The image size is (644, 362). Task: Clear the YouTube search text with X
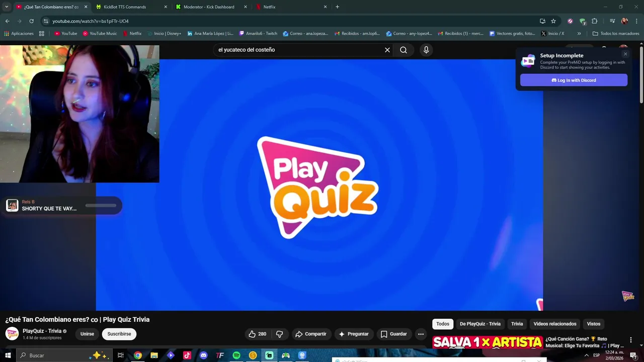coord(387,50)
